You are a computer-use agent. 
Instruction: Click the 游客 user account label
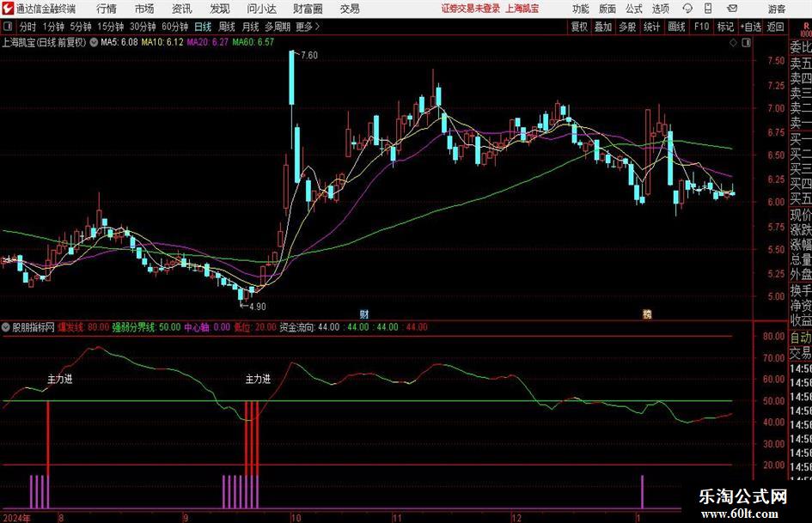[x=777, y=9]
